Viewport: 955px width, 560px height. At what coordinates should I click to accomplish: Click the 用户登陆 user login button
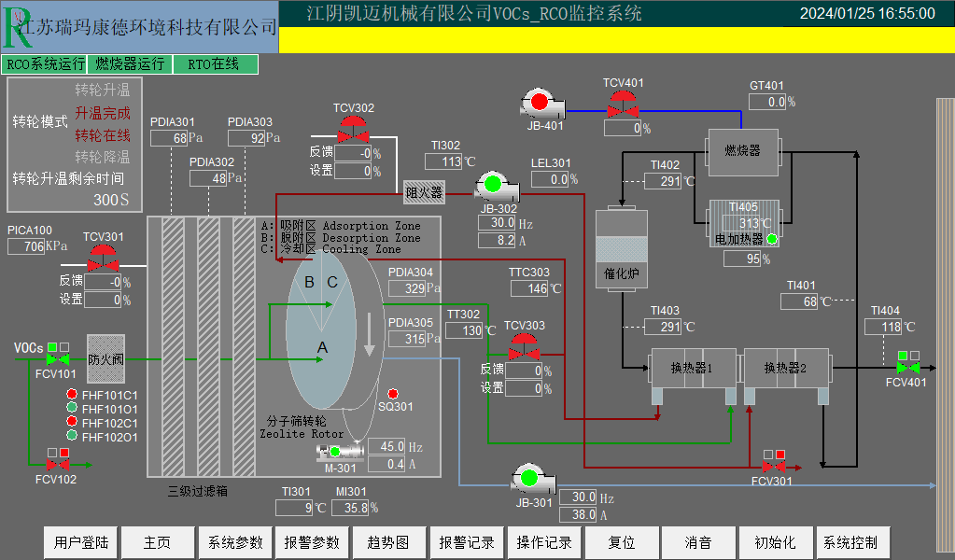pyautogui.click(x=80, y=542)
